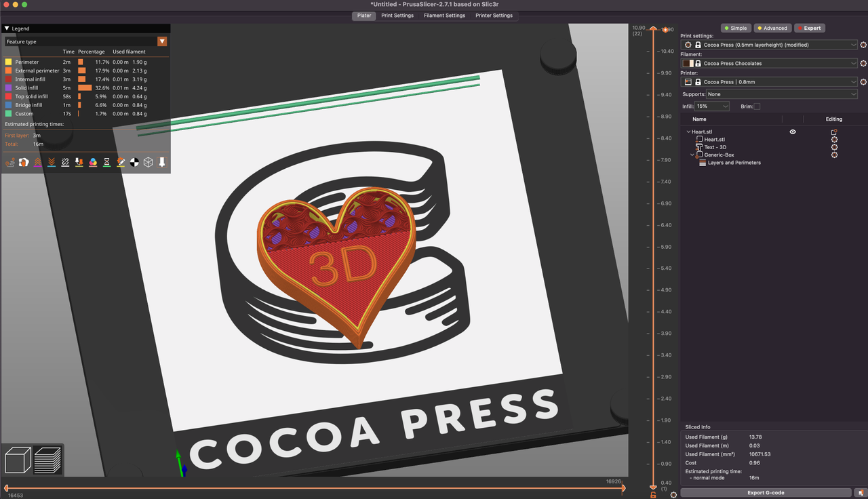Switch to Plater tab
This screenshot has width=868, height=499.
[x=364, y=16]
